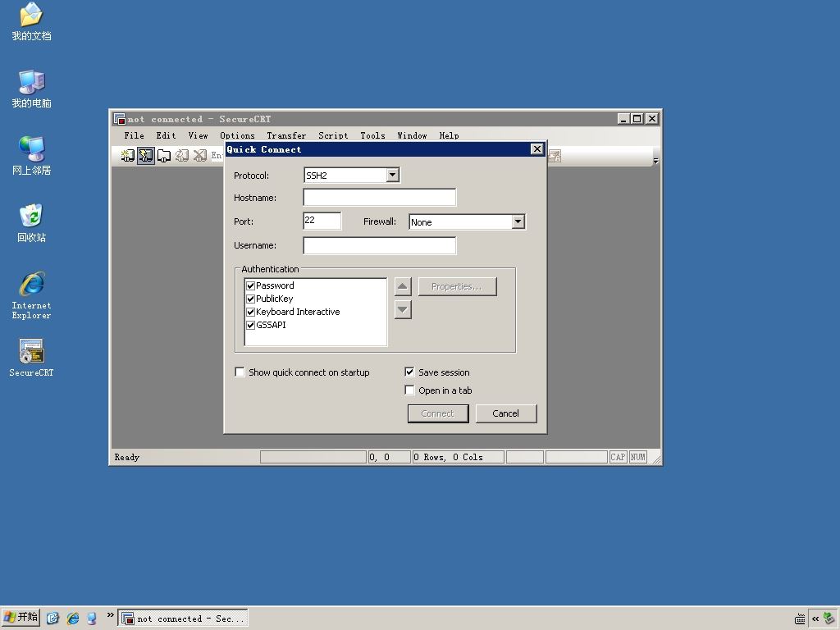Image resolution: width=840 pixels, height=630 pixels.
Task: Click the SecureCRT title bar system icon
Action: (x=120, y=119)
